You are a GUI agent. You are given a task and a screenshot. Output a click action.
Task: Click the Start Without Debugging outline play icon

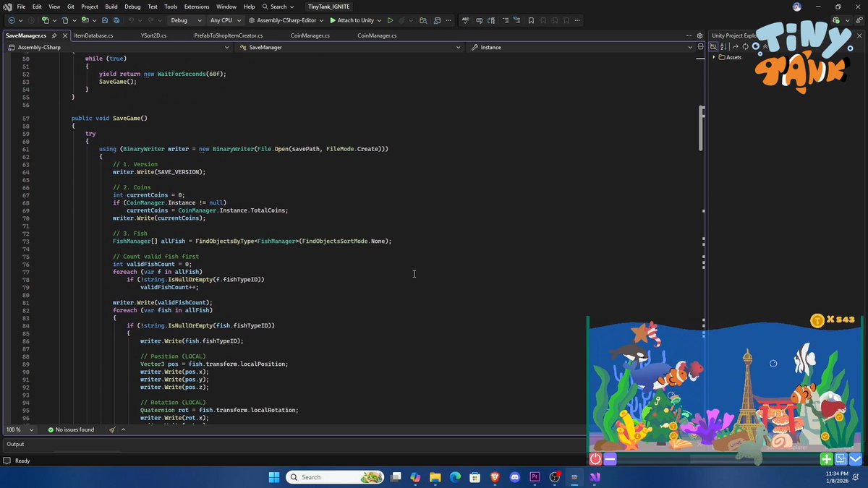click(x=390, y=20)
